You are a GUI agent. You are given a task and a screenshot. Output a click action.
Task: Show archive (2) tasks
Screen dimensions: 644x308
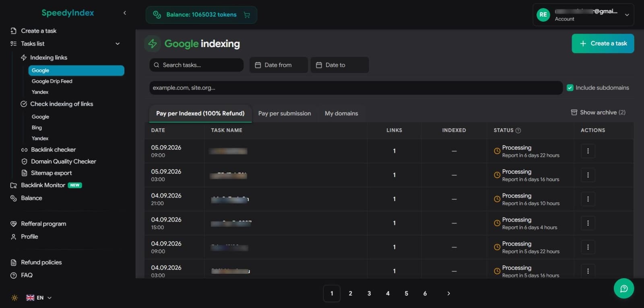(598, 112)
